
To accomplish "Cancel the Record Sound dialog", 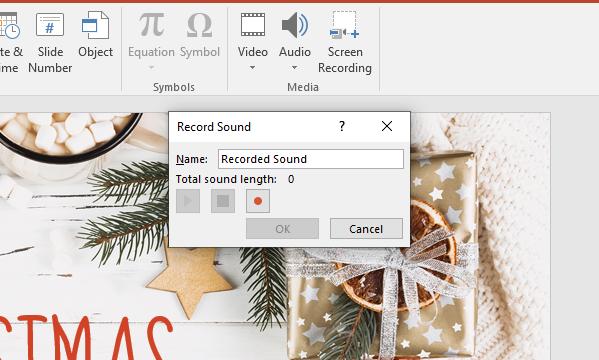I will 366,229.
